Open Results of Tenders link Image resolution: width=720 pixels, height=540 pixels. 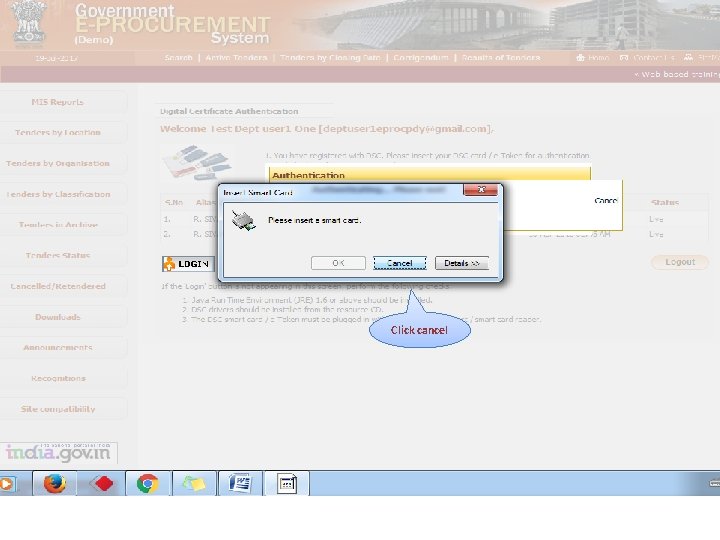501,58
